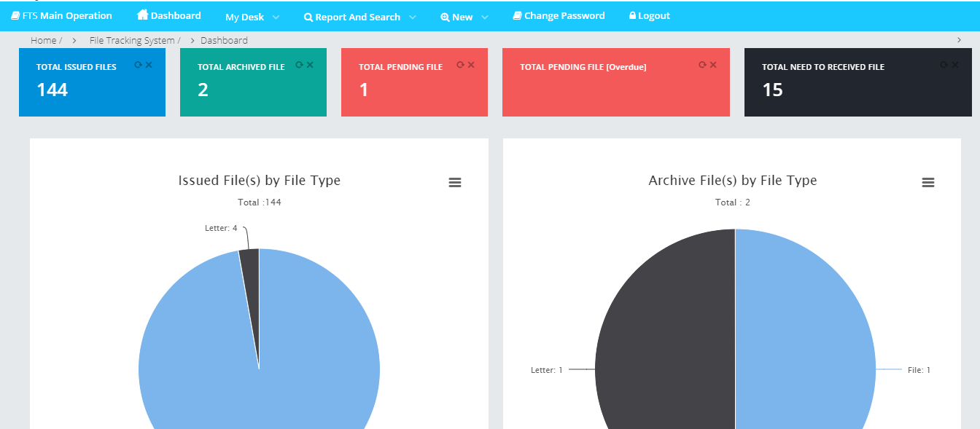Screen dimensions: 980x429
Task: Close the Total Pending File [Overdue] card
Action: tap(713, 65)
